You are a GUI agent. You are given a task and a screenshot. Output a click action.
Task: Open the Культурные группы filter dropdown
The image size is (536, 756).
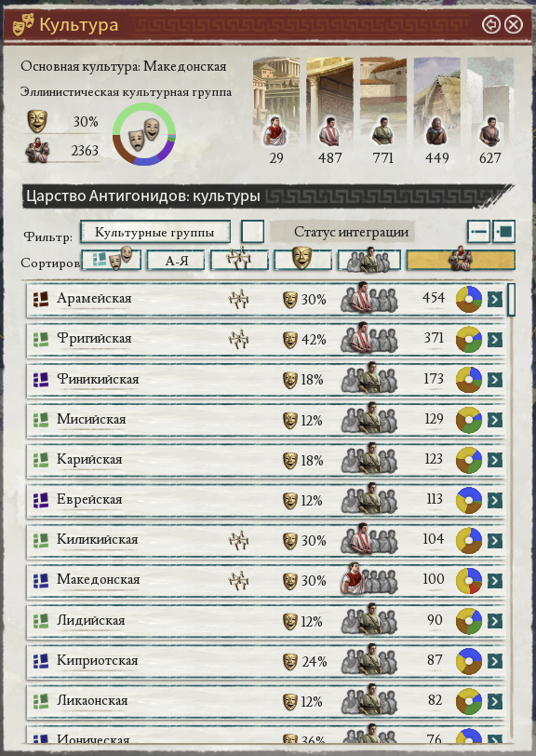click(155, 232)
